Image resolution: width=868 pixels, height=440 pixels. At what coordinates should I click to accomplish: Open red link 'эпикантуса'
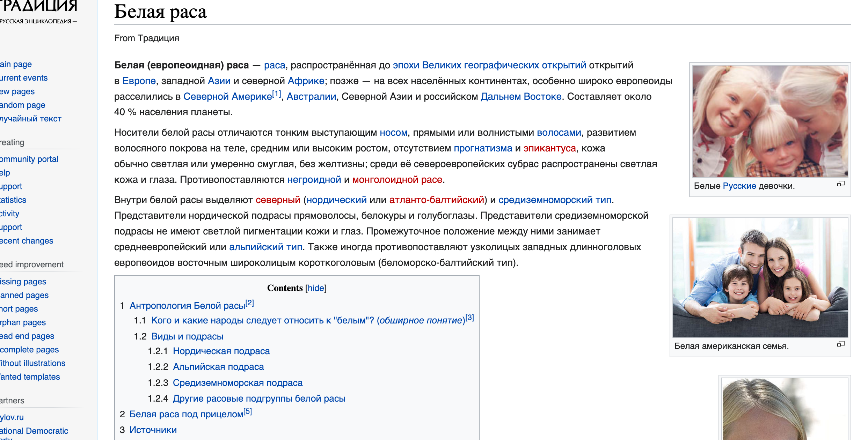click(549, 148)
